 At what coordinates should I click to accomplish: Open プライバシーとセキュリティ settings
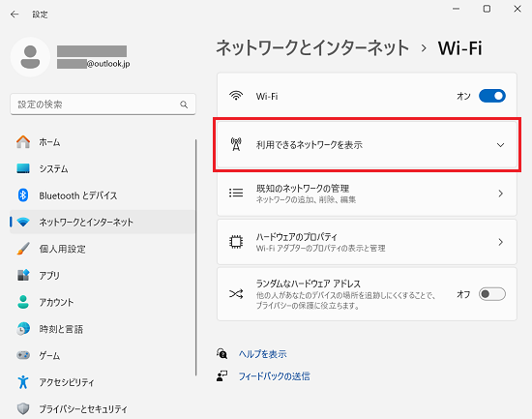click(103, 408)
